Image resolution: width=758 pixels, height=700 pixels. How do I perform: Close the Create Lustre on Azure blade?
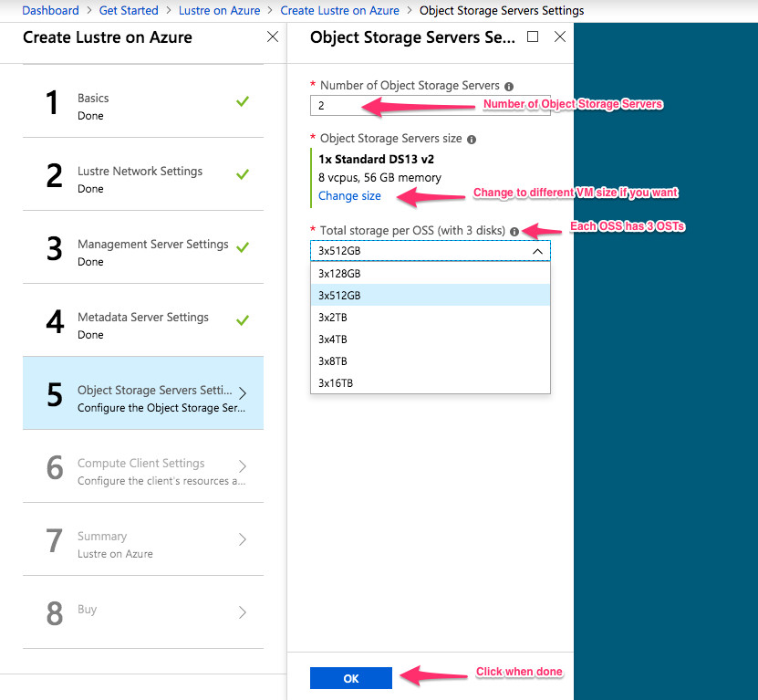click(273, 37)
